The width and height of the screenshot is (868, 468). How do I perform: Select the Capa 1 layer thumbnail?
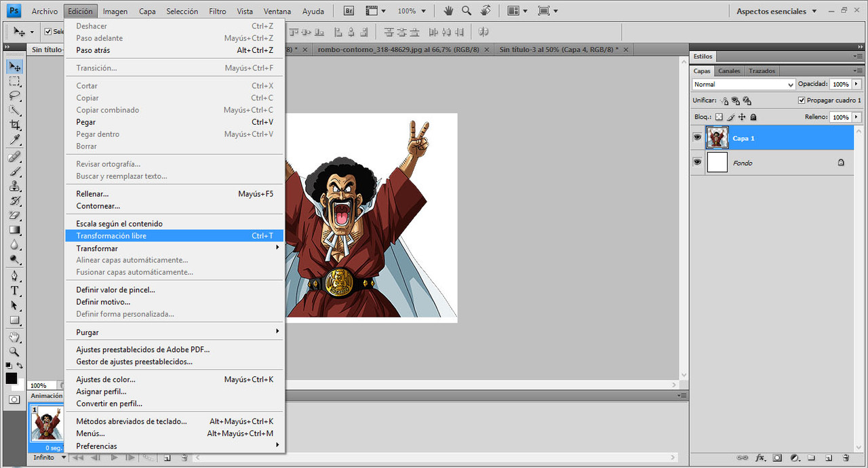coord(717,138)
